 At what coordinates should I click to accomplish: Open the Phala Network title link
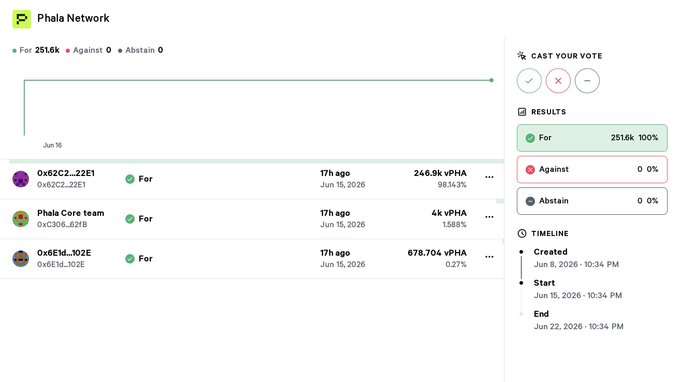click(x=73, y=18)
